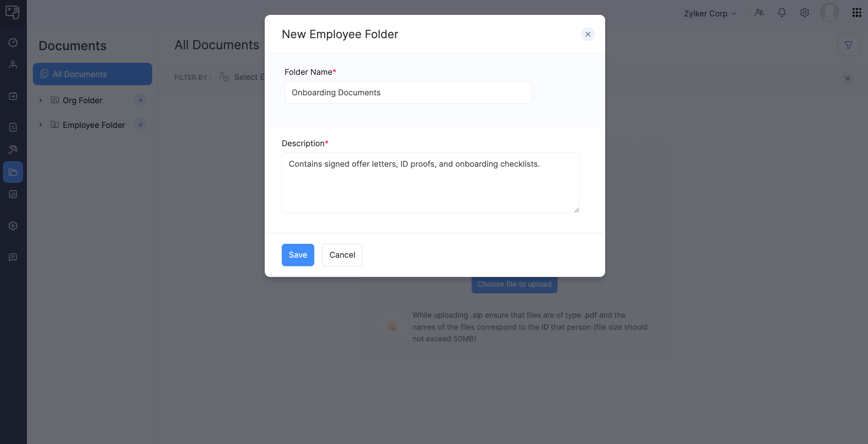868x444 pixels.
Task: Save the Onboarding Documents folder
Action: (x=298, y=255)
